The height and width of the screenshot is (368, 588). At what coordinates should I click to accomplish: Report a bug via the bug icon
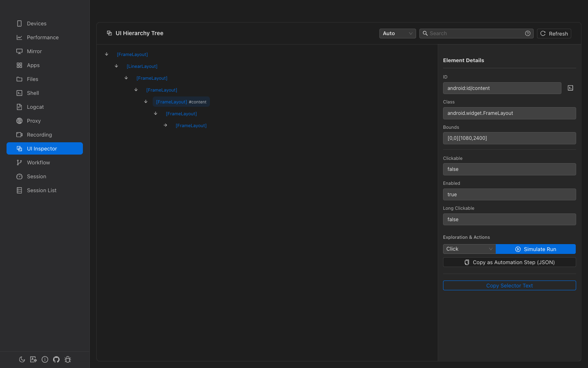click(68, 359)
